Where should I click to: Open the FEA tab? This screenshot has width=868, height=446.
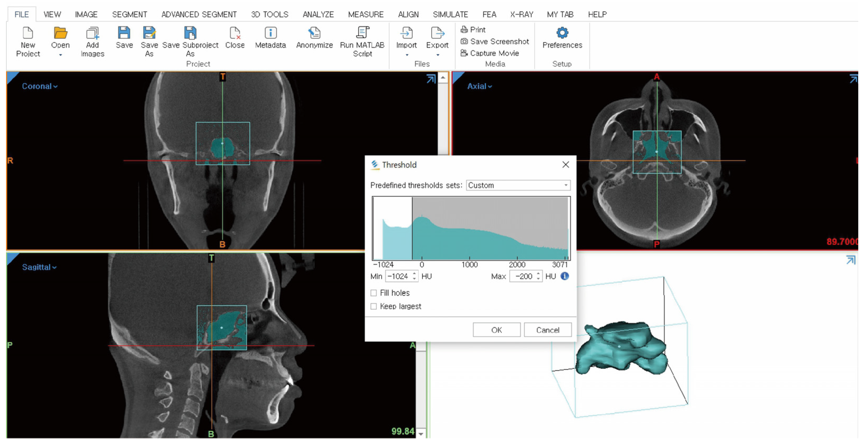point(489,14)
